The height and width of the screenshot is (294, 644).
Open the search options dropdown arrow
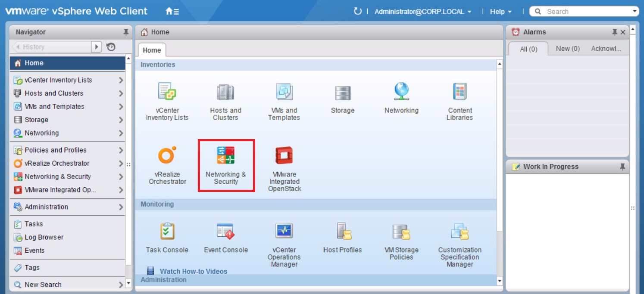[635, 12]
